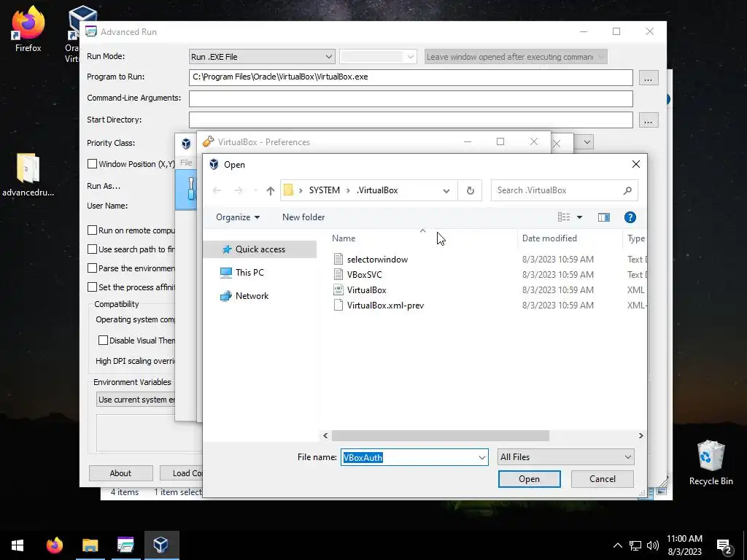Enable Window Position checkbox in Advanced Run
The image size is (747, 560).
coord(93,164)
